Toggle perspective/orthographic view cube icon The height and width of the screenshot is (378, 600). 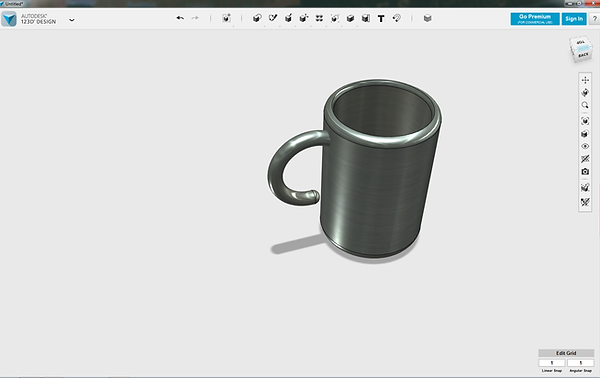(x=585, y=134)
